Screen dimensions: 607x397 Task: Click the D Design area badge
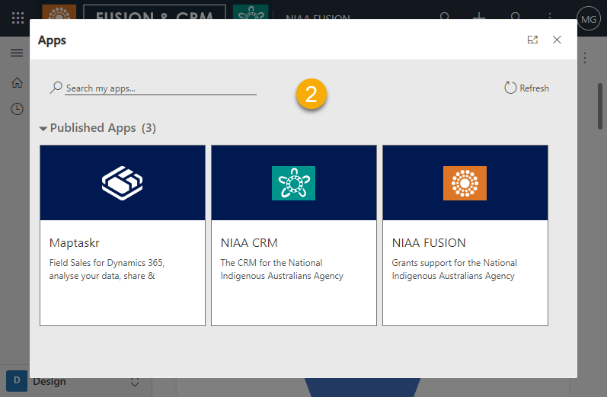click(17, 381)
